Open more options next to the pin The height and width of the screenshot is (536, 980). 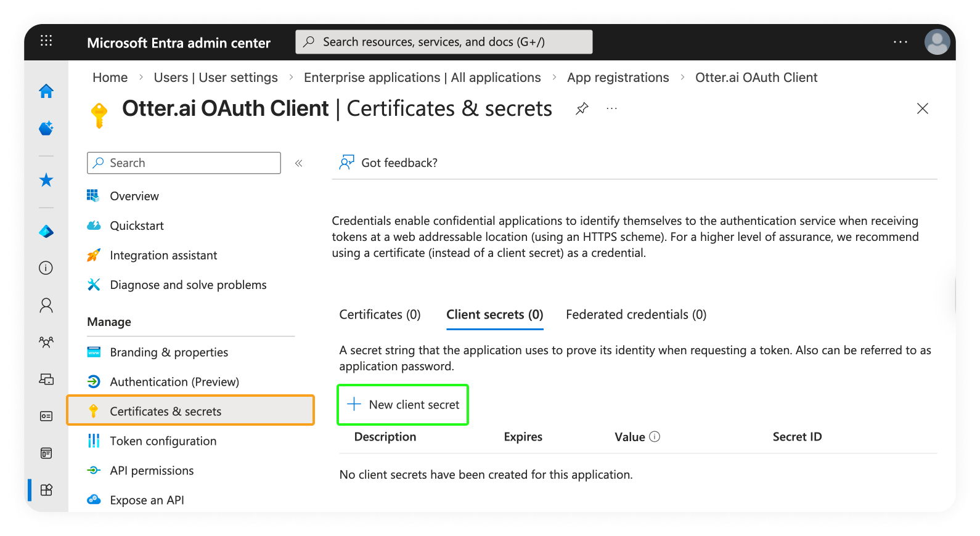pyautogui.click(x=611, y=109)
